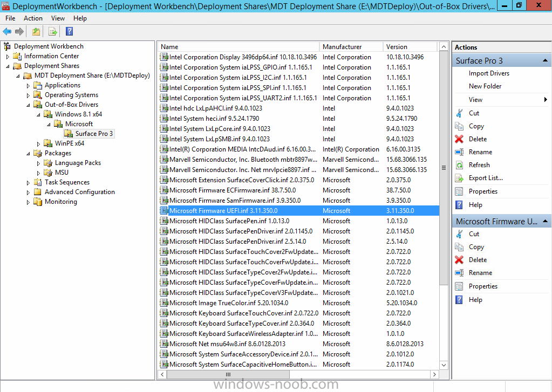Click the red Delete X under Surface Pro 3
Screen dimensions: 552x392
click(x=459, y=139)
